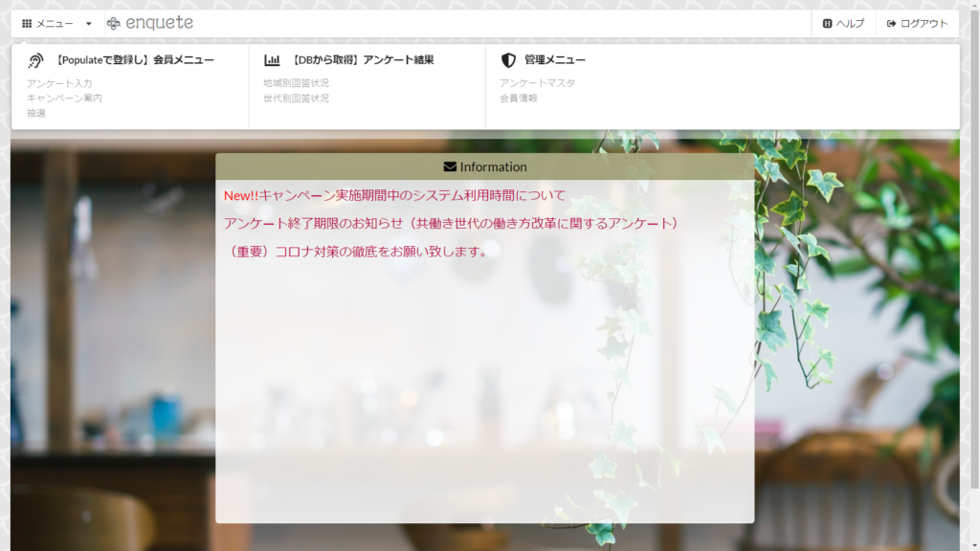Select the 【DBから取得】アンケート結果 heading
Viewport: 980px width, 551px height.
362,60
